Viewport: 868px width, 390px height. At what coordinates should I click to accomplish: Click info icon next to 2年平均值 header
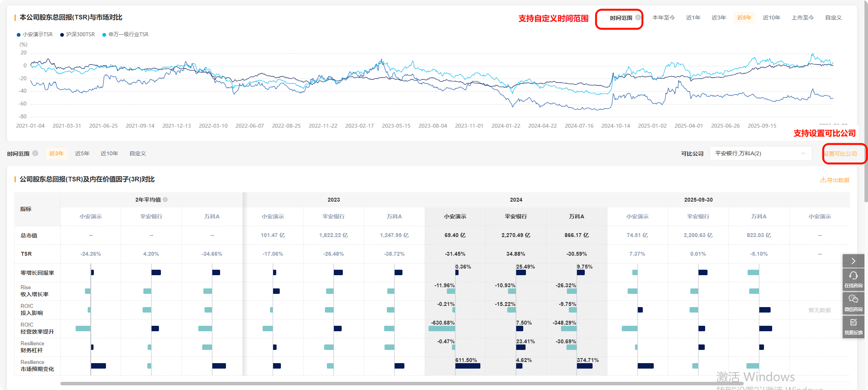[166, 200]
